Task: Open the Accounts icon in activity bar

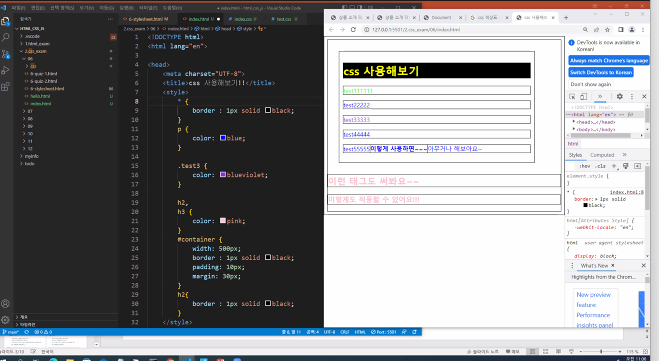Action: pyautogui.click(x=5, y=303)
